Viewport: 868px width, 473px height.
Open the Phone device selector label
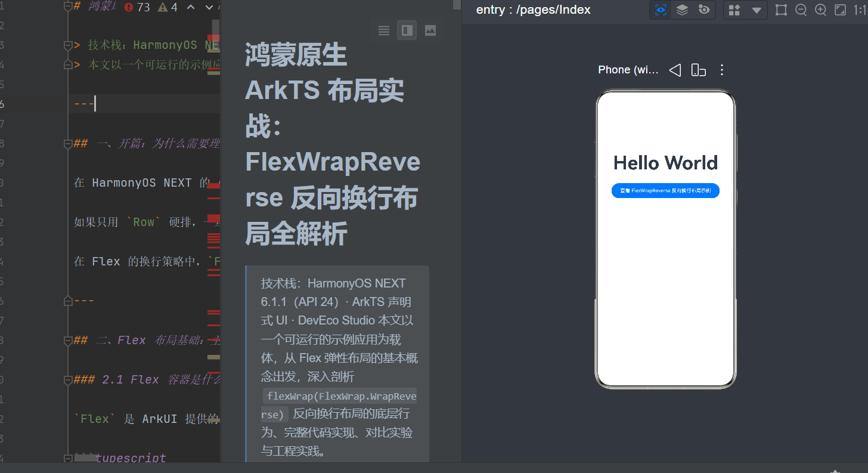[628, 70]
